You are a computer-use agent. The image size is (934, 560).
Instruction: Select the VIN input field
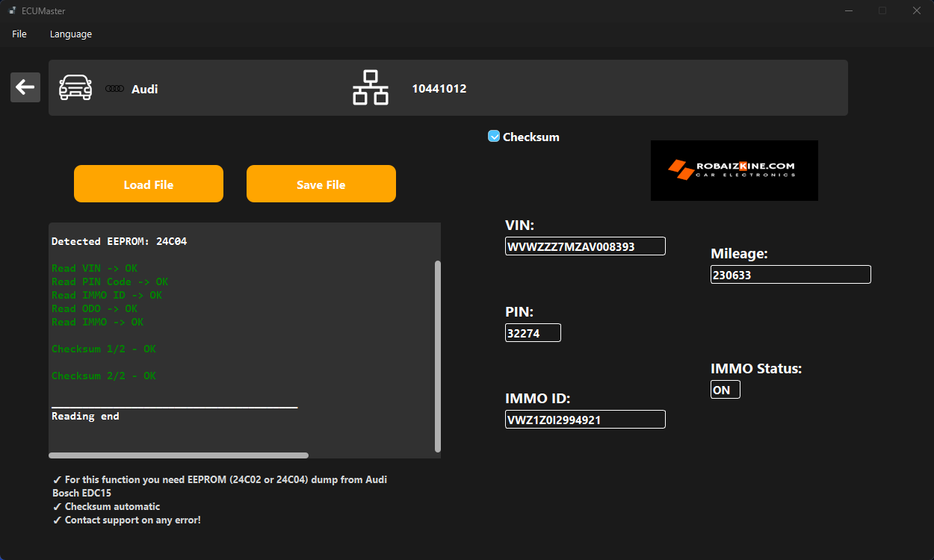(x=585, y=246)
